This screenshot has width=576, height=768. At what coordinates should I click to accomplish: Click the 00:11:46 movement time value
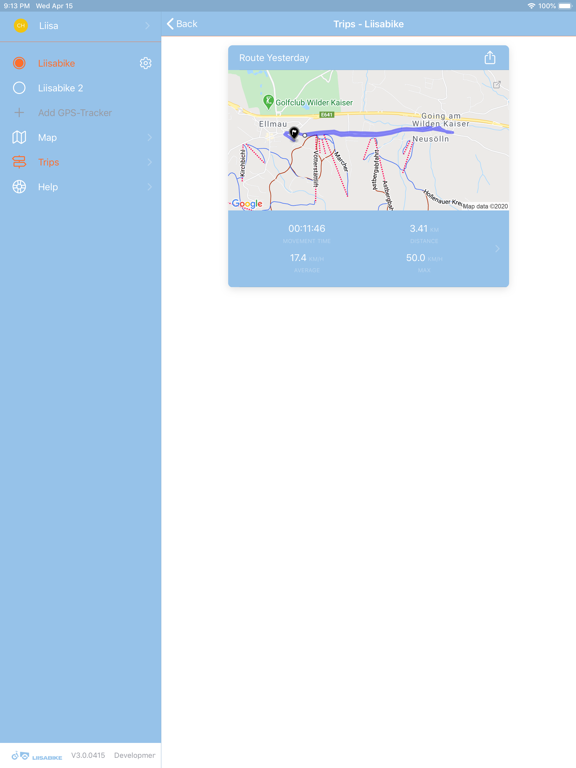point(307,229)
